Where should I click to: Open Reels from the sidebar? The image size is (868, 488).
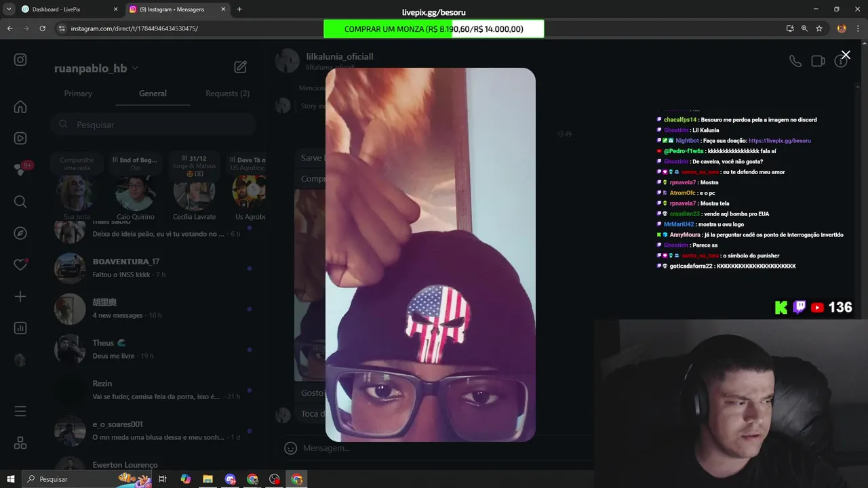tap(20, 138)
